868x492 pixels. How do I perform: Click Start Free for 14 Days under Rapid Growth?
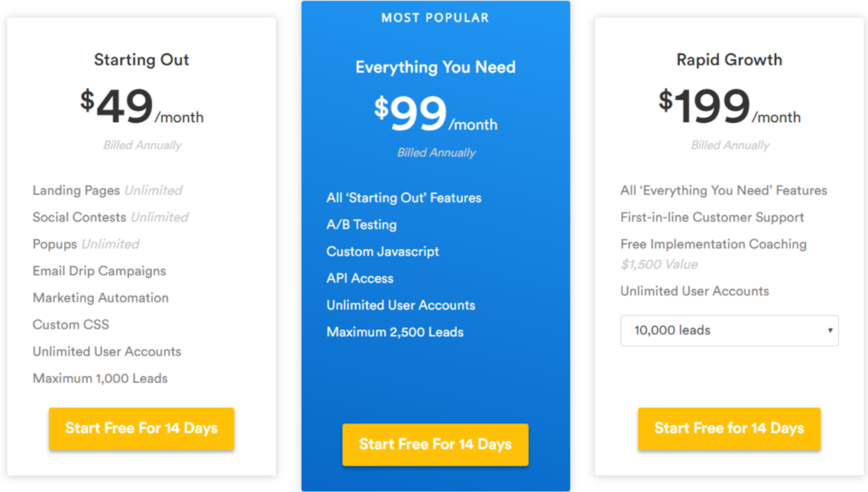[x=729, y=428]
